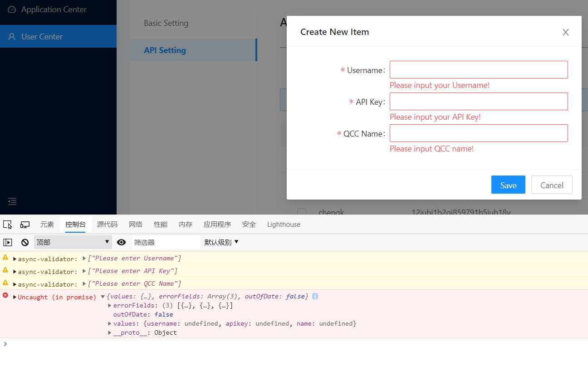The height and width of the screenshot is (366, 588).
Task: Expand the values object in console
Action: click(x=109, y=323)
